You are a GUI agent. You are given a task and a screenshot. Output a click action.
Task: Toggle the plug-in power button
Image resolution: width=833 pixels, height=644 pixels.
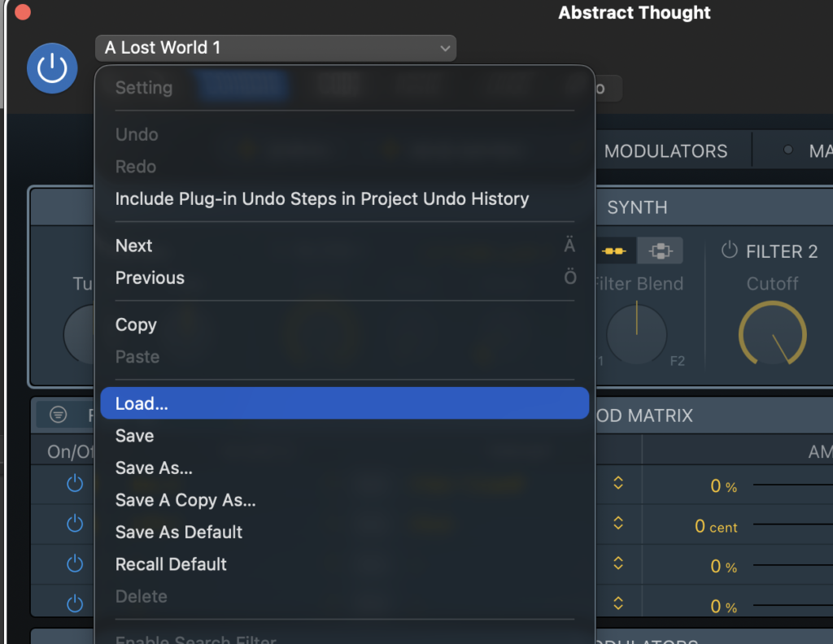pos(52,68)
